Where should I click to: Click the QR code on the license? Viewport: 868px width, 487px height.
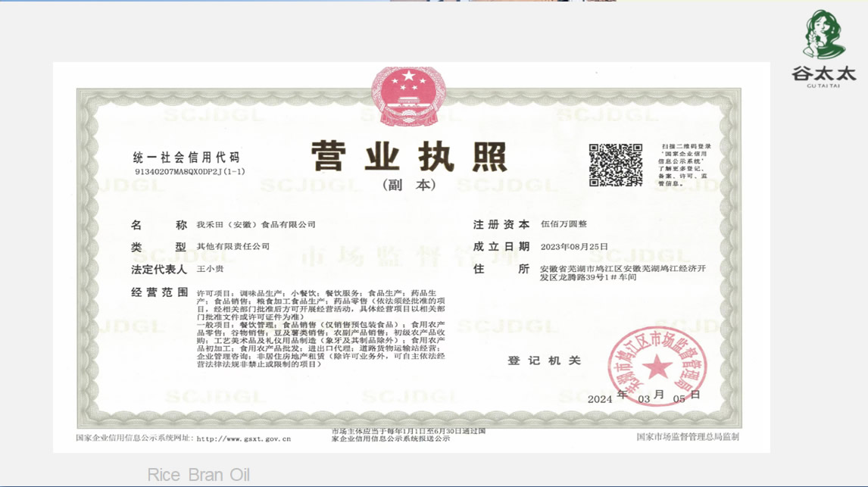point(616,165)
